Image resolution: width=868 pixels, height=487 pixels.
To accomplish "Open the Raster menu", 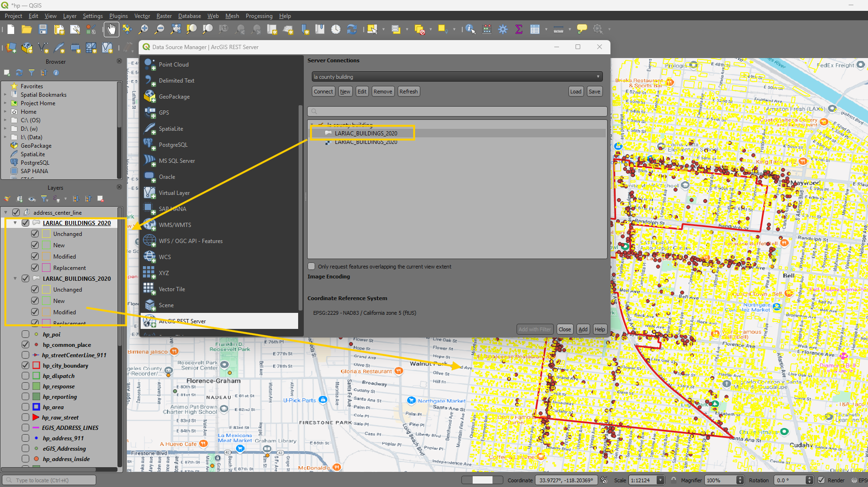I will (x=164, y=16).
